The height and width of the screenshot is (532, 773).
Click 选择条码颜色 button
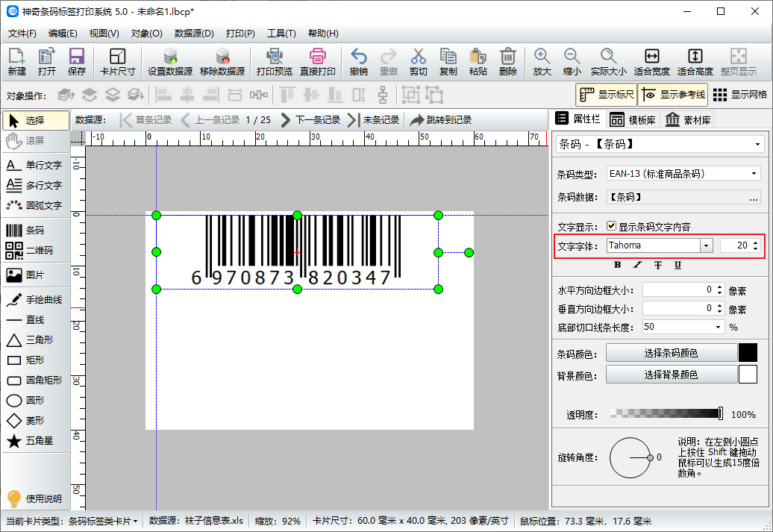point(672,353)
